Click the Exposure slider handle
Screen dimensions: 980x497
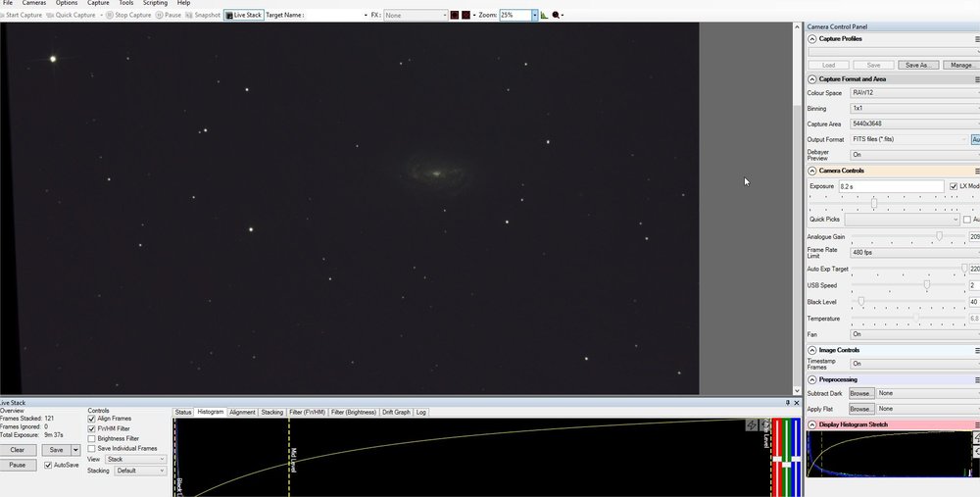(x=874, y=203)
